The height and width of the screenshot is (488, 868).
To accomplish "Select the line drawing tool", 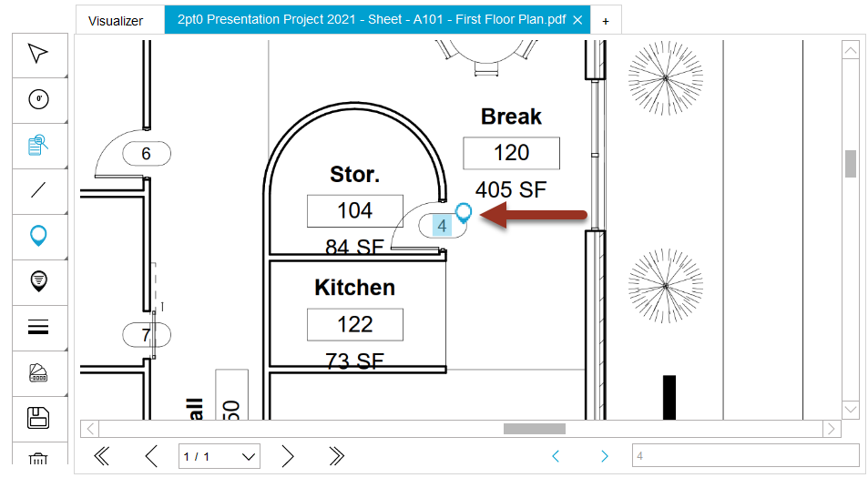I will pyautogui.click(x=38, y=190).
